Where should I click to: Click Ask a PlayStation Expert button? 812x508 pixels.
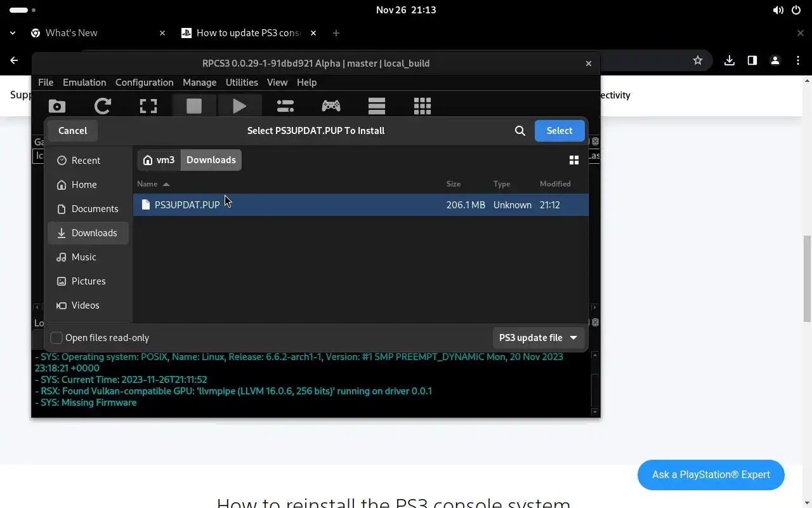(x=711, y=475)
